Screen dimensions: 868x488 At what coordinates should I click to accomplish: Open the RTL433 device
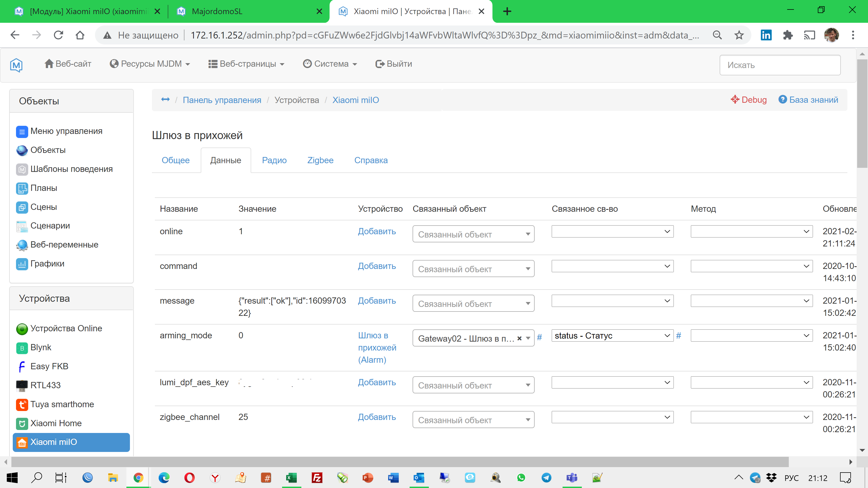click(45, 385)
